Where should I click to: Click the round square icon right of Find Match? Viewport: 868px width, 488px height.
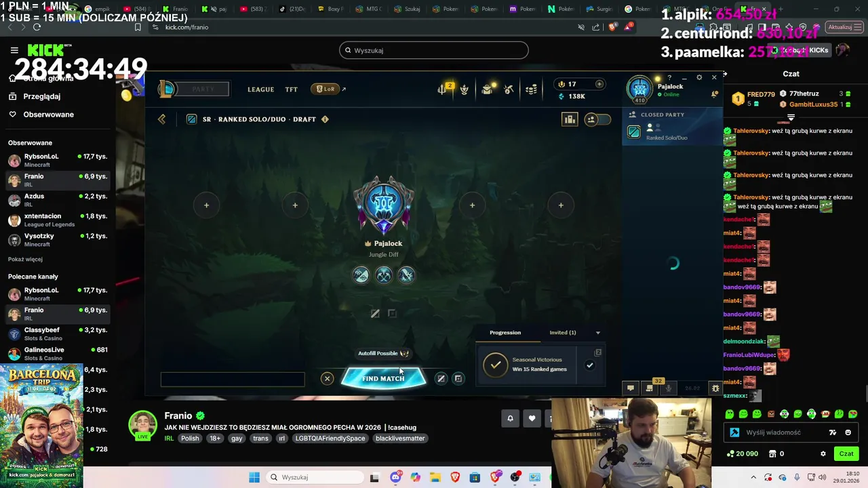pos(458,379)
